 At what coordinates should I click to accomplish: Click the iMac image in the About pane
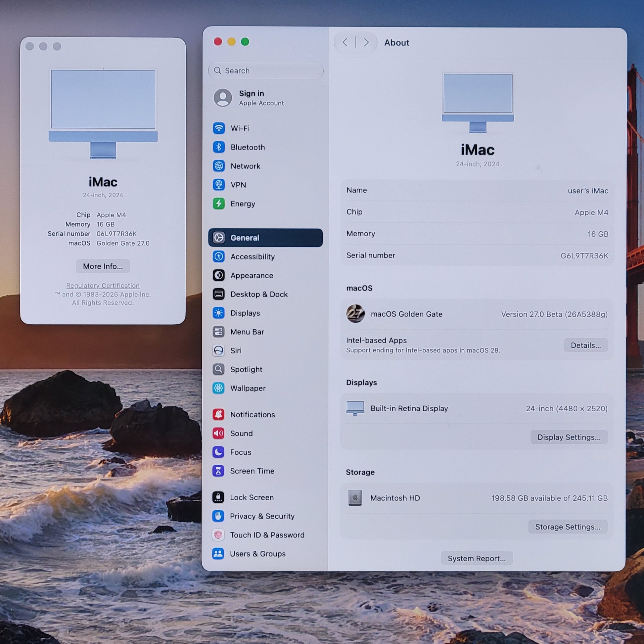point(478,103)
